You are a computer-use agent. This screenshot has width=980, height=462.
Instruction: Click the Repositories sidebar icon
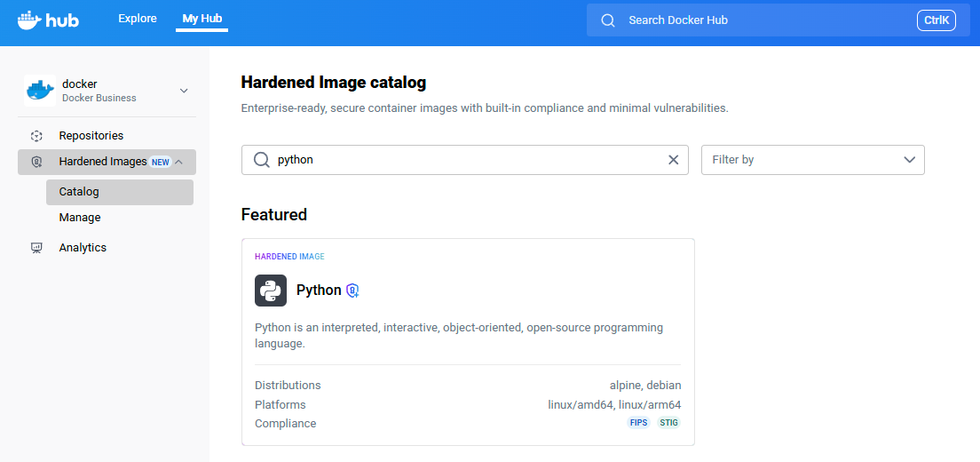click(x=36, y=136)
